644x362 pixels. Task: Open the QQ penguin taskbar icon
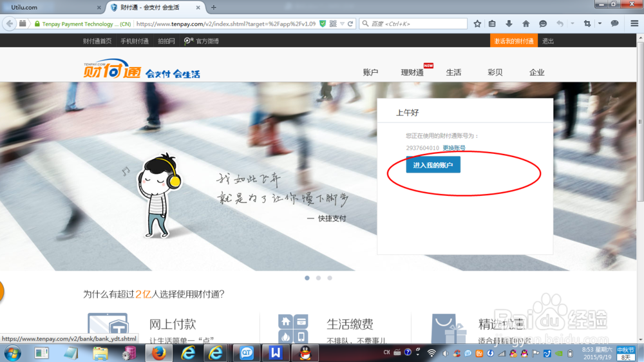click(x=305, y=354)
